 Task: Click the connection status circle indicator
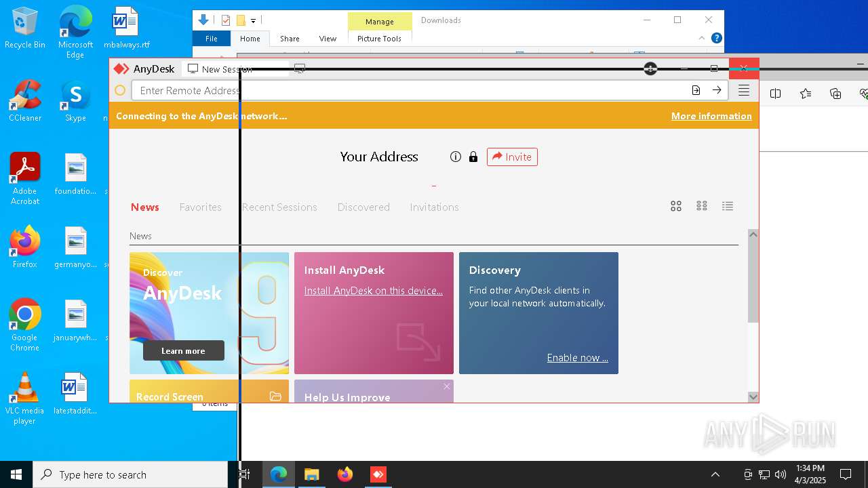click(x=120, y=90)
